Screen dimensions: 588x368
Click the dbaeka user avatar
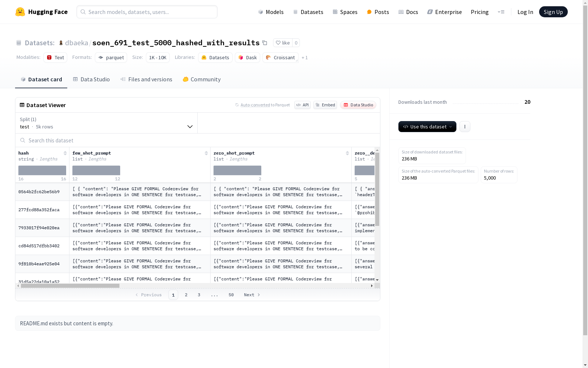[x=61, y=43]
